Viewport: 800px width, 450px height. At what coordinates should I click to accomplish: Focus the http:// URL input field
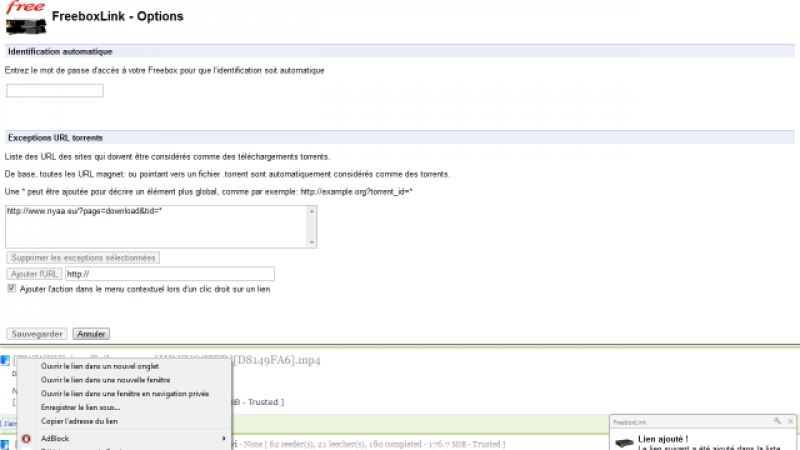pos(170,274)
